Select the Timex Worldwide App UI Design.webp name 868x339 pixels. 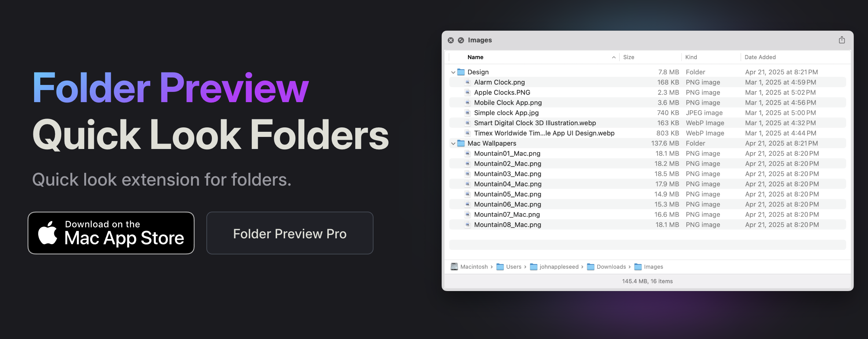pyautogui.click(x=544, y=133)
